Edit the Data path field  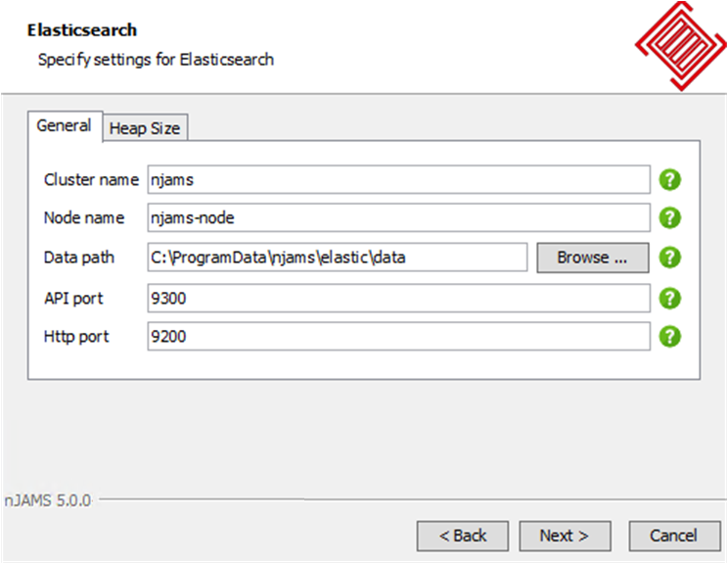(337, 258)
